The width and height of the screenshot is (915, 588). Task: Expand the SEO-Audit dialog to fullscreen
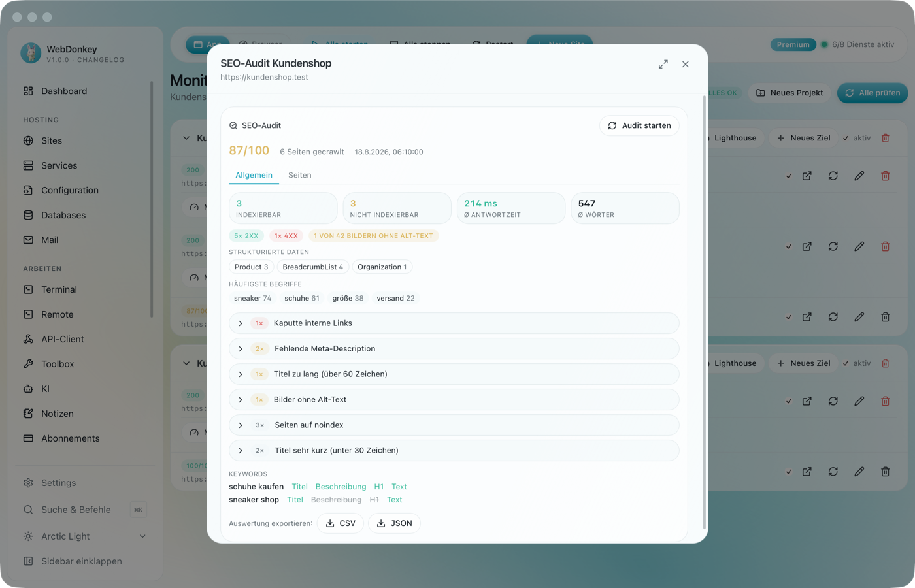[x=663, y=64]
